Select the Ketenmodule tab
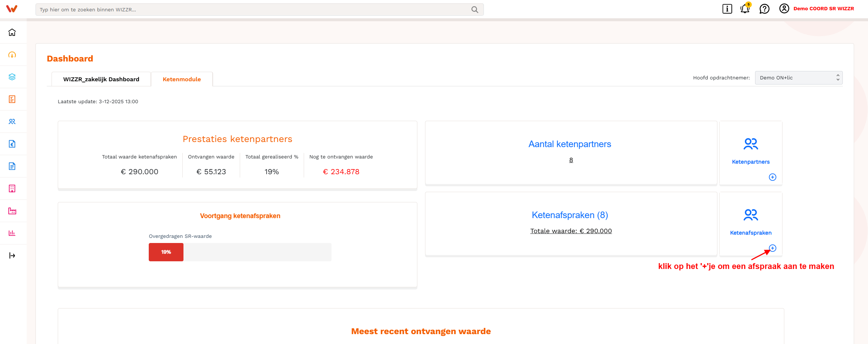868x344 pixels. click(x=182, y=79)
